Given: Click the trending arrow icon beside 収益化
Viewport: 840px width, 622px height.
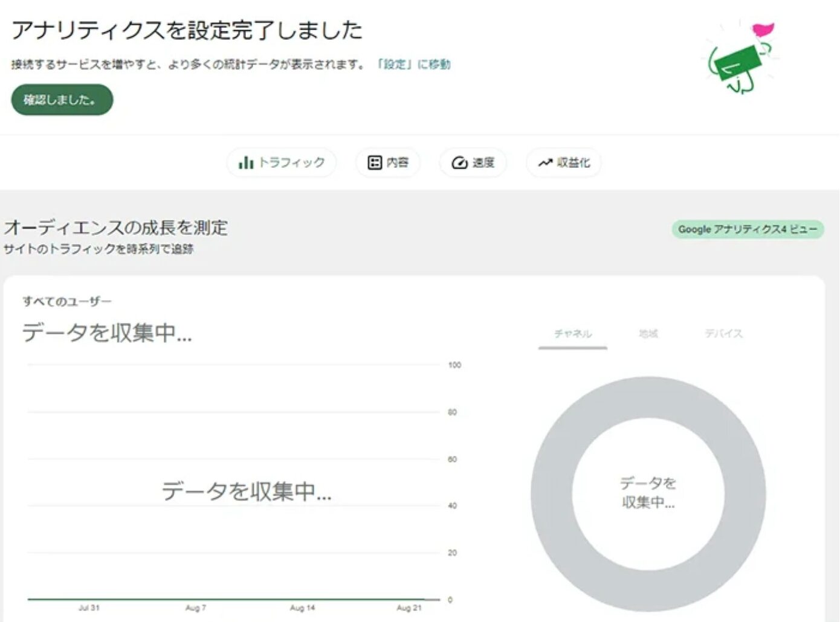Looking at the screenshot, I should pyautogui.click(x=545, y=162).
